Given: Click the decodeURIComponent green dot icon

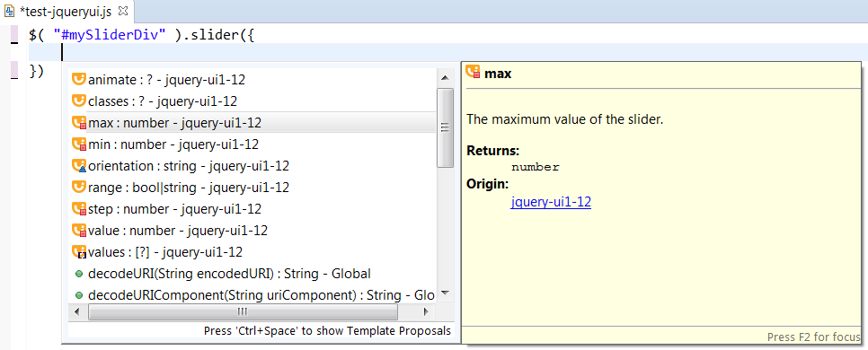Looking at the screenshot, I should pos(78,295).
